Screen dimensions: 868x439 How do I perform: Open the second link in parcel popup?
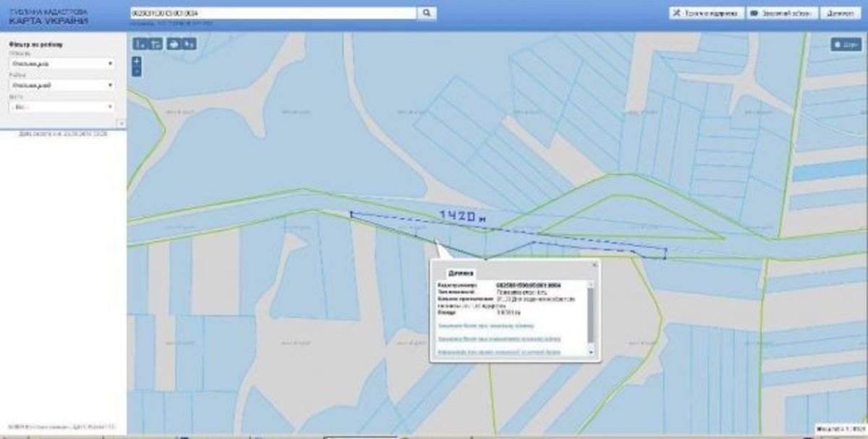pos(499,338)
